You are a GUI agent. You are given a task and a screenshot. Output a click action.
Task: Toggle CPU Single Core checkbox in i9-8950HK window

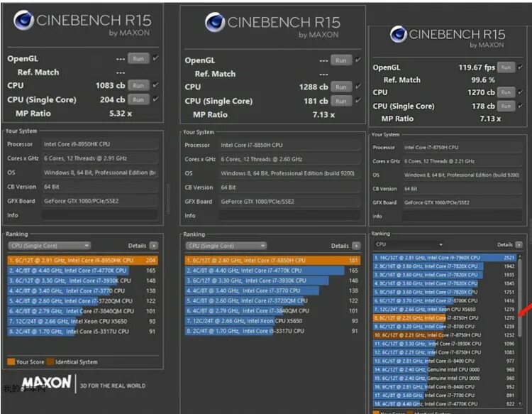click(x=155, y=99)
